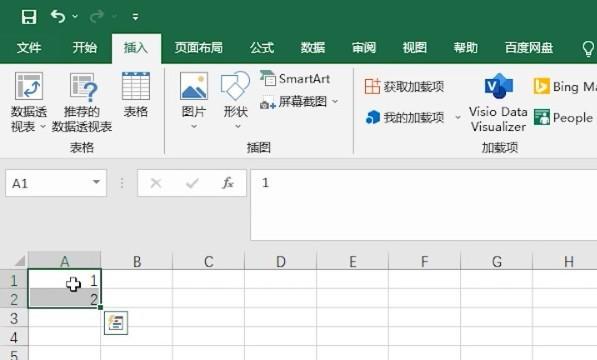Click the fx Insert Function icon
Image resolution: width=597 pixels, height=360 pixels.
coord(228,183)
